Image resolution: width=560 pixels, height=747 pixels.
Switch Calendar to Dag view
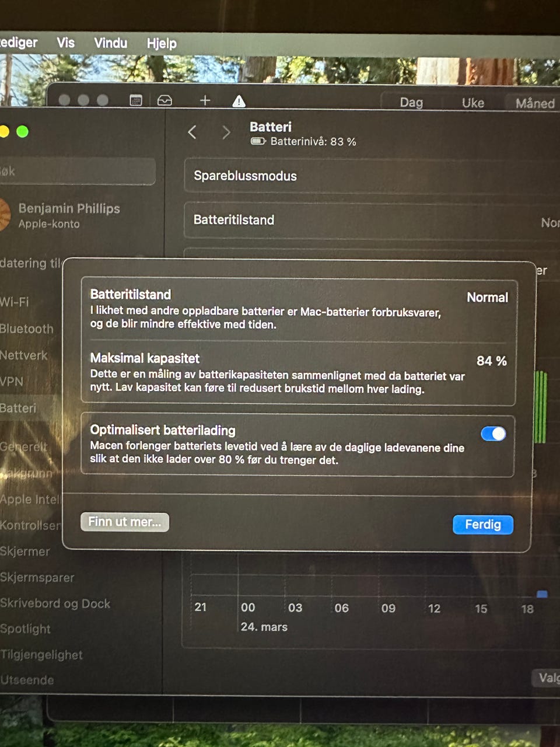411,102
